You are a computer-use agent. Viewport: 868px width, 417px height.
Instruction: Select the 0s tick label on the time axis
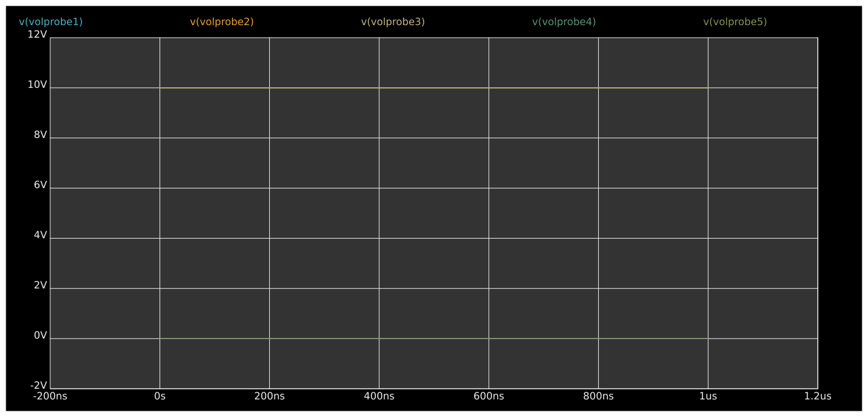(x=160, y=396)
